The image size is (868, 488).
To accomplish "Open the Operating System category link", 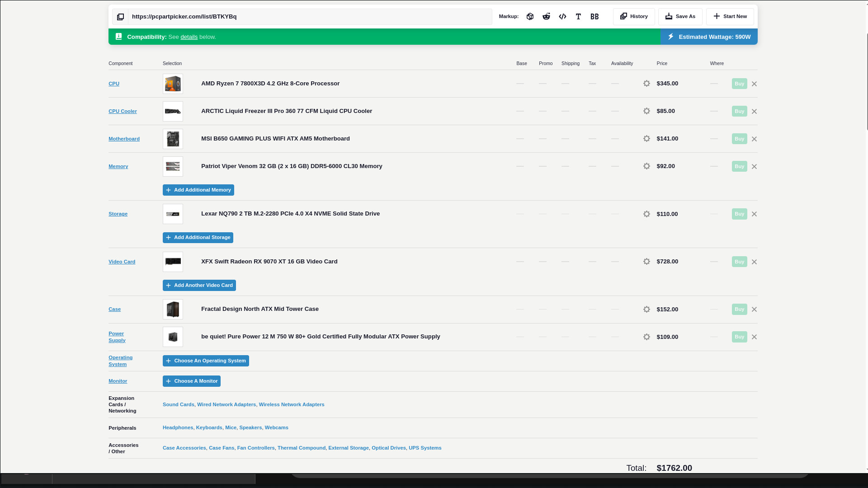I will [120, 361].
